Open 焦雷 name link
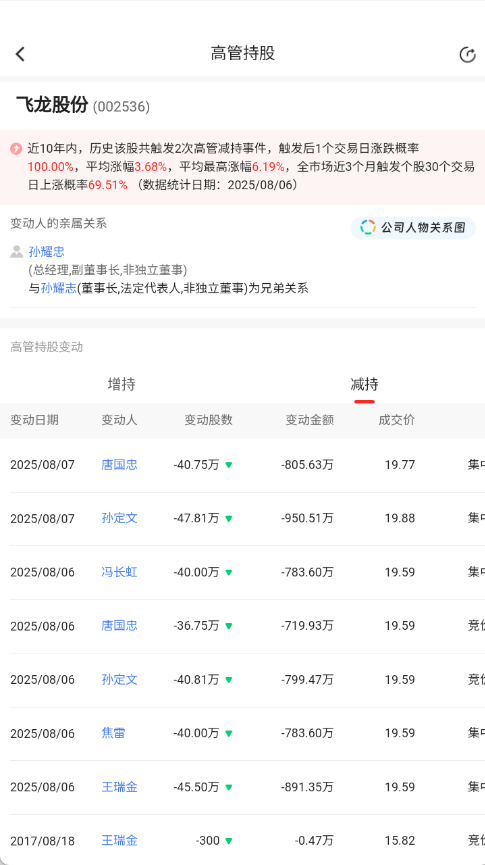The image size is (485, 865). [113, 733]
